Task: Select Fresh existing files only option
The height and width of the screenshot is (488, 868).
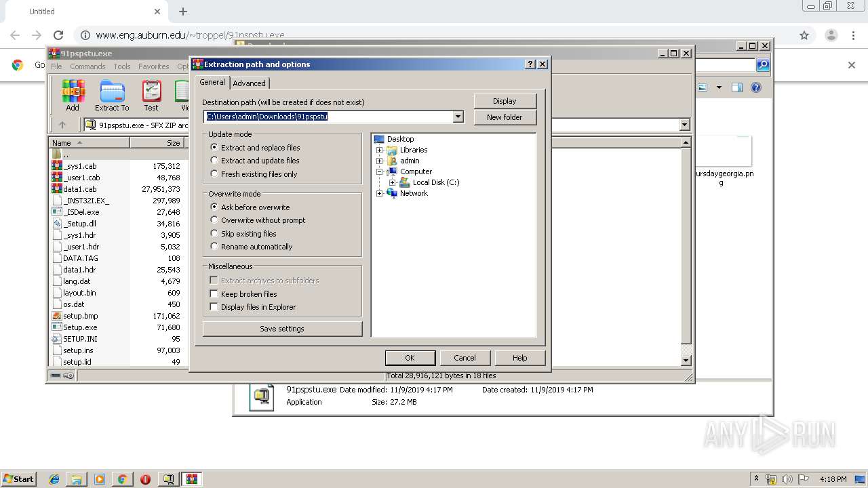Action: click(214, 174)
